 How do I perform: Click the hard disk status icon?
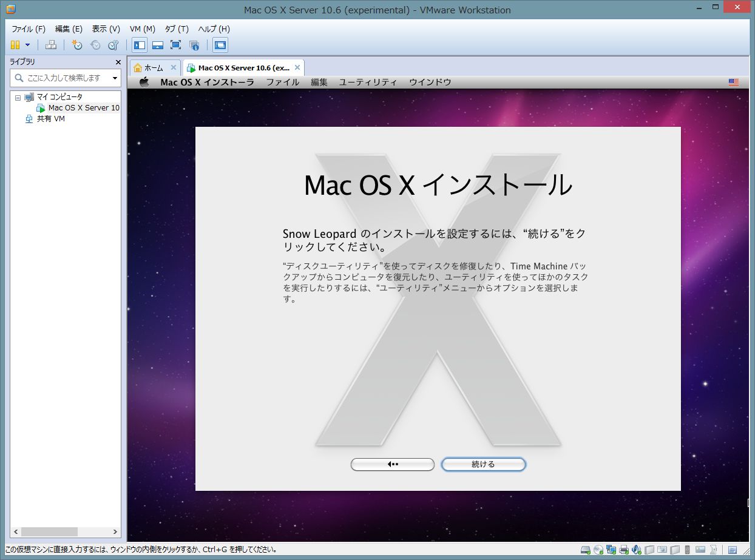pos(586,550)
